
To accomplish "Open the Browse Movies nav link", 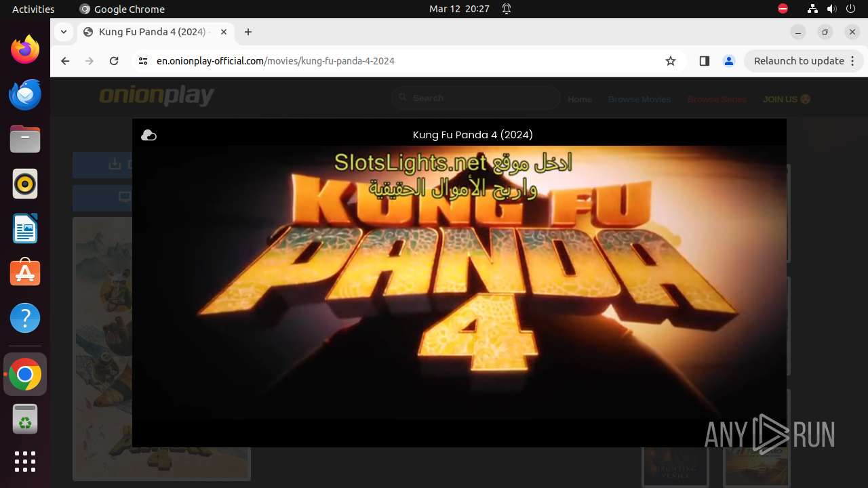I will click(x=639, y=99).
